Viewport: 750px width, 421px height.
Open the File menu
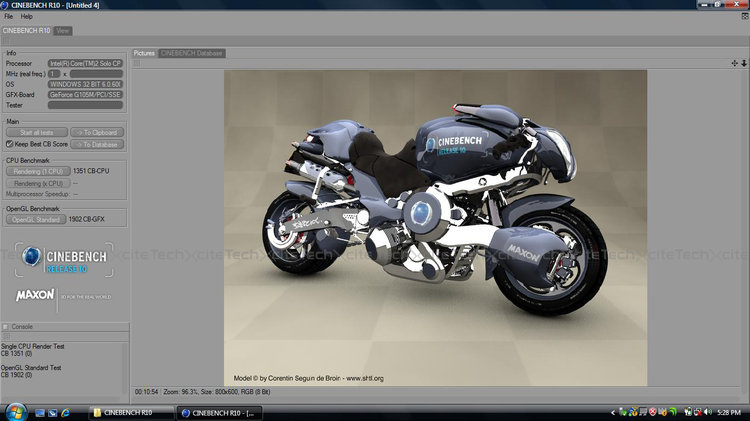[x=9, y=16]
